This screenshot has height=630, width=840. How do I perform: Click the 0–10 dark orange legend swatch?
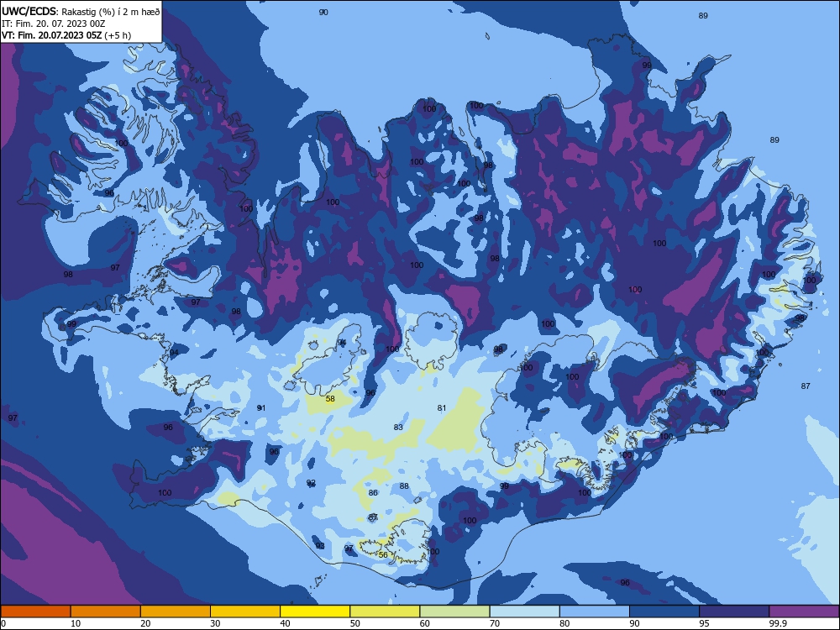click(x=35, y=612)
